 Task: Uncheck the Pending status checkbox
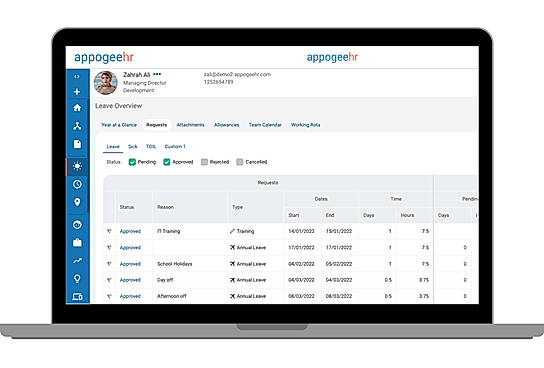pyautogui.click(x=132, y=162)
